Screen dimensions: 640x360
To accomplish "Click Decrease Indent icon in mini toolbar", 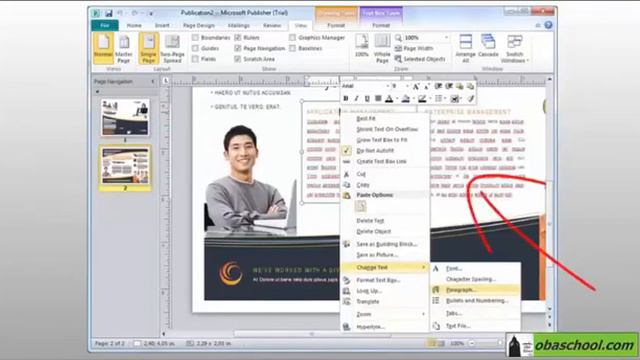I will [438, 86].
